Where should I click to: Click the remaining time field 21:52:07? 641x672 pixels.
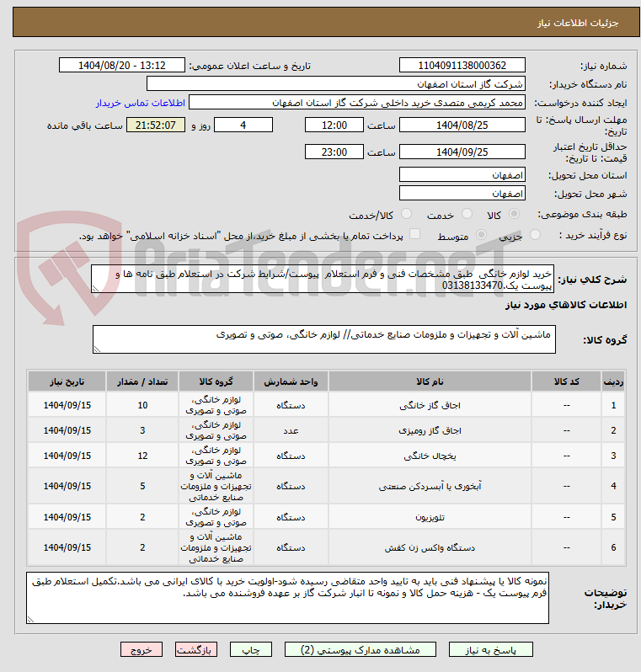(x=156, y=125)
